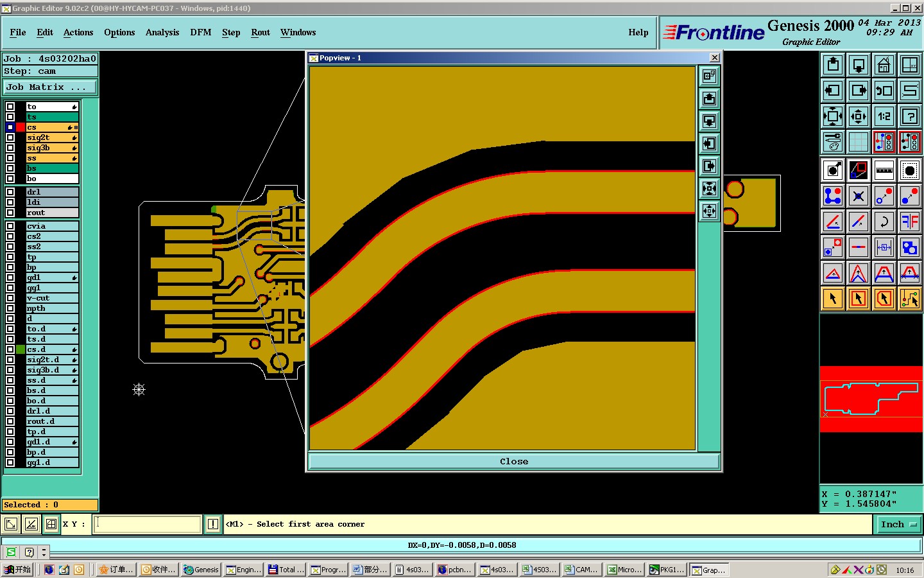The image size is (924, 578).
Task: Click the 1:2 zoom scale icon
Action: [884, 116]
